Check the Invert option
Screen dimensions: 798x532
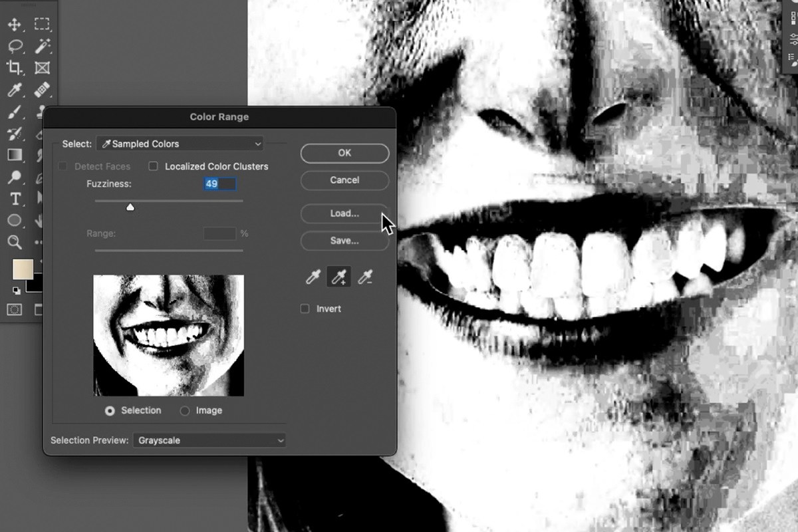(305, 309)
